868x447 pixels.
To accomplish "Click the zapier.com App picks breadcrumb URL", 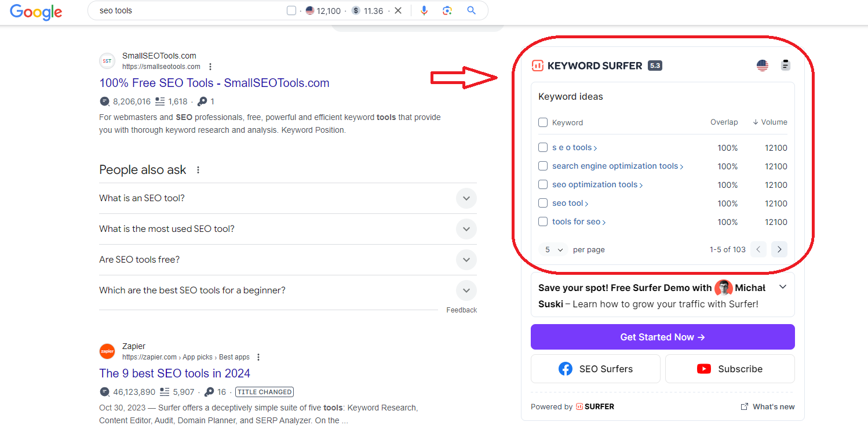I will 186,357.
